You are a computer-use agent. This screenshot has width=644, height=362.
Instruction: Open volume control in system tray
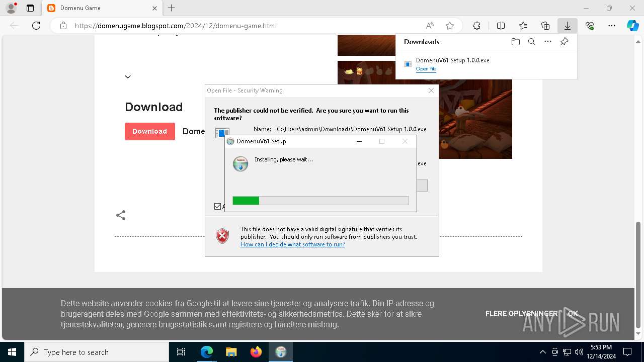[579, 352]
